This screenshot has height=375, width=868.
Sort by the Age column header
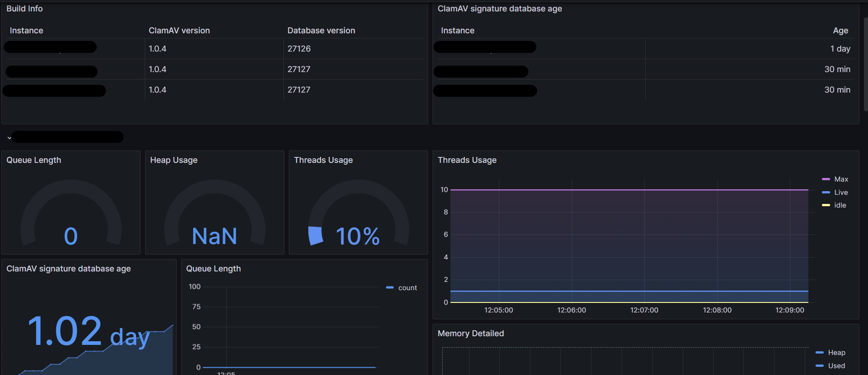point(840,31)
